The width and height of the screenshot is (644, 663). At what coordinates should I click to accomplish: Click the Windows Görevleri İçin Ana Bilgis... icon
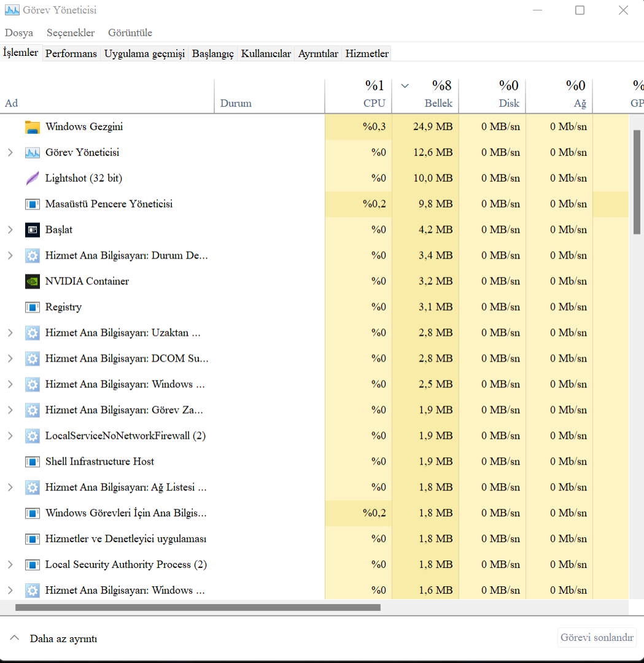(32, 513)
